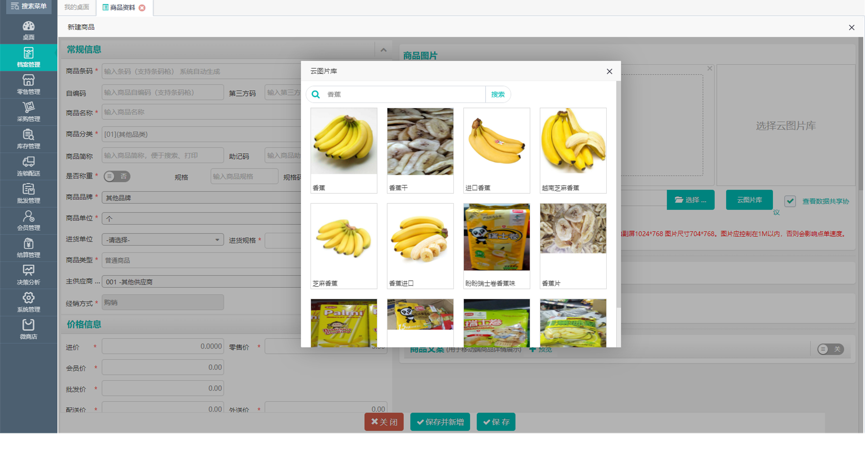
Task: Open 微商店 in the sidebar
Action: [28, 329]
